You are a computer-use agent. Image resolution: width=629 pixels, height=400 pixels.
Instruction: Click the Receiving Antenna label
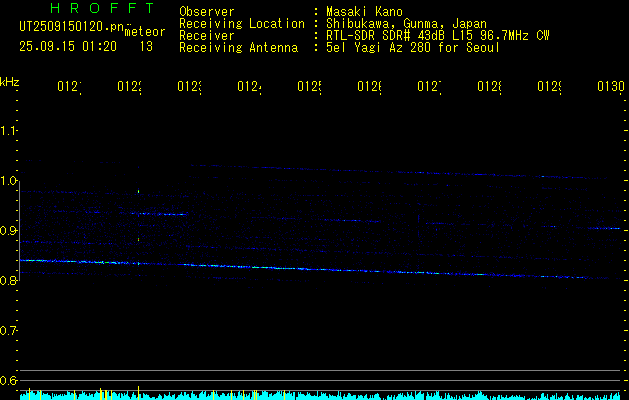tap(239, 48)
